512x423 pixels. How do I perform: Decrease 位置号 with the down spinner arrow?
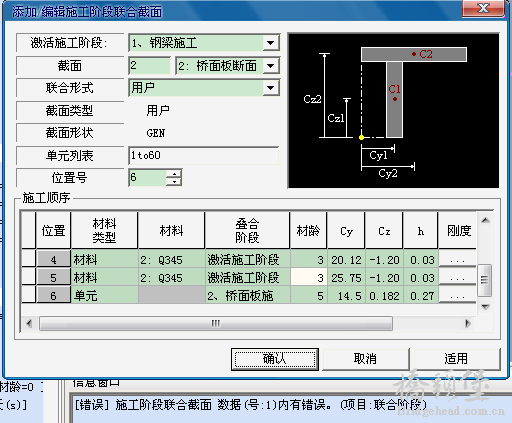coord(174,181)
